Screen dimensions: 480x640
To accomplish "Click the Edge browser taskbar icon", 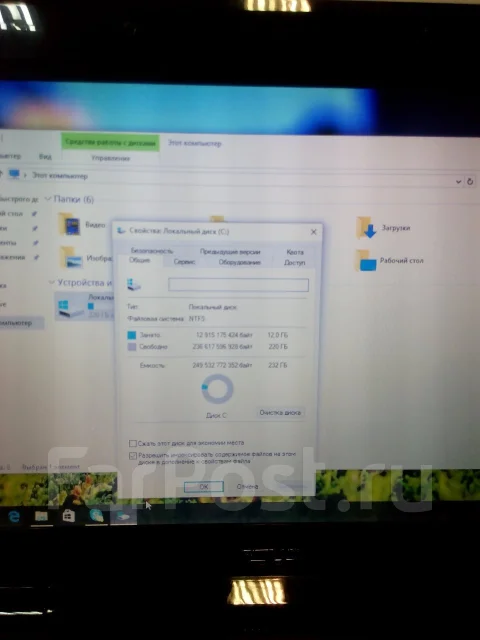I will tap(14, 517).
